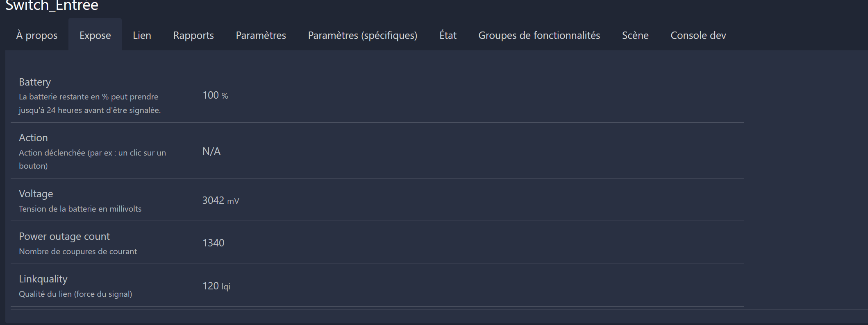The width and height of the screenshot is (868, 325).
Task: Click the 1340 outage count value
Action: point(214,243)
